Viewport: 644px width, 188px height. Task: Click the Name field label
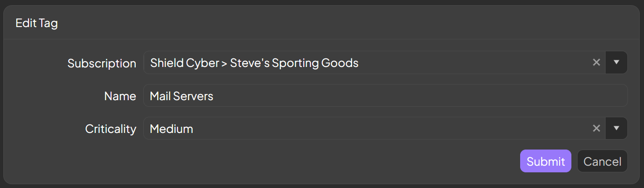(120, 96)
